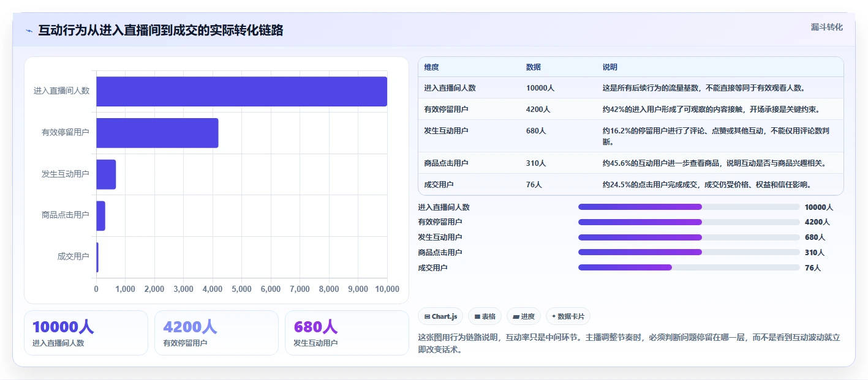Viewport: 868px width, 380px height.
Task: Click the description starting 约42%的进入用户
Action: 711,110
